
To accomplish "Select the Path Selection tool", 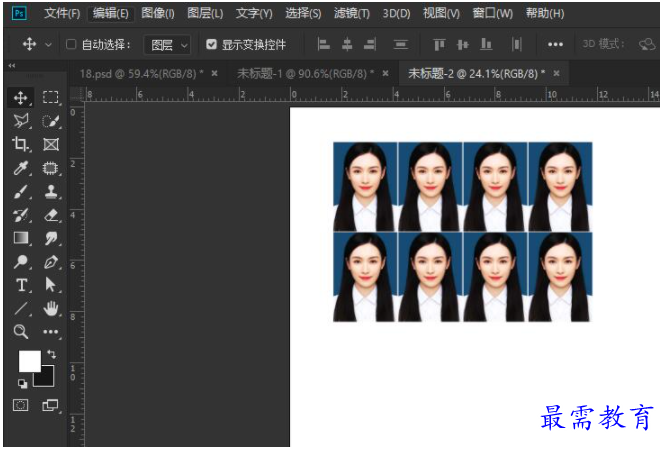I will click(x=51, y=285).
